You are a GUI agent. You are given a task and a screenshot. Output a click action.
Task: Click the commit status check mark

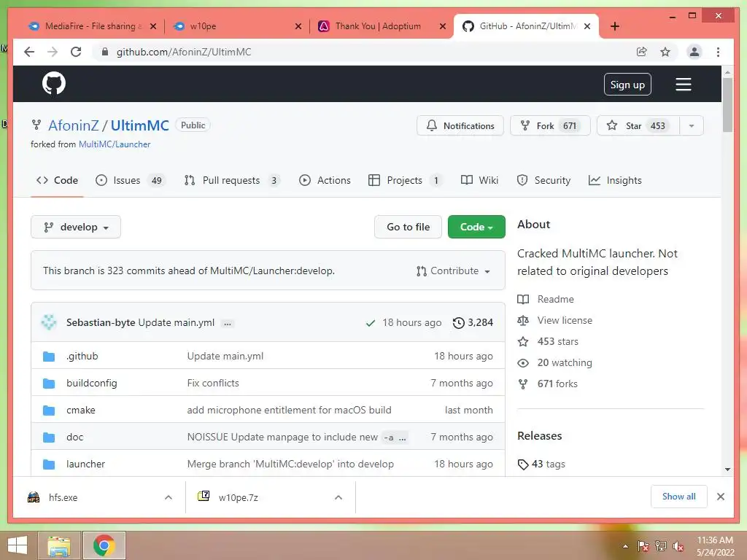(370, 323)
